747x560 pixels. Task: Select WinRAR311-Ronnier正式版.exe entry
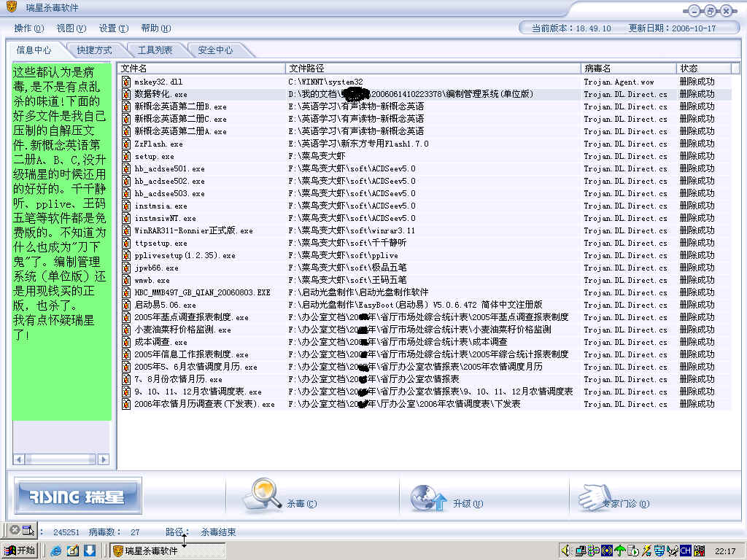(x=193, y=230)
